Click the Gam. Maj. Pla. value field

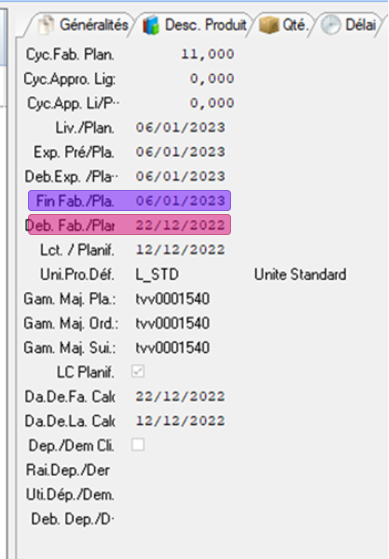coord(173,299)
